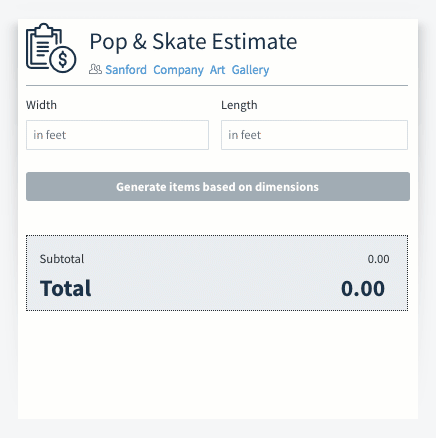
Task: Click the clipboard estimate icon
Action: (51, 48)
